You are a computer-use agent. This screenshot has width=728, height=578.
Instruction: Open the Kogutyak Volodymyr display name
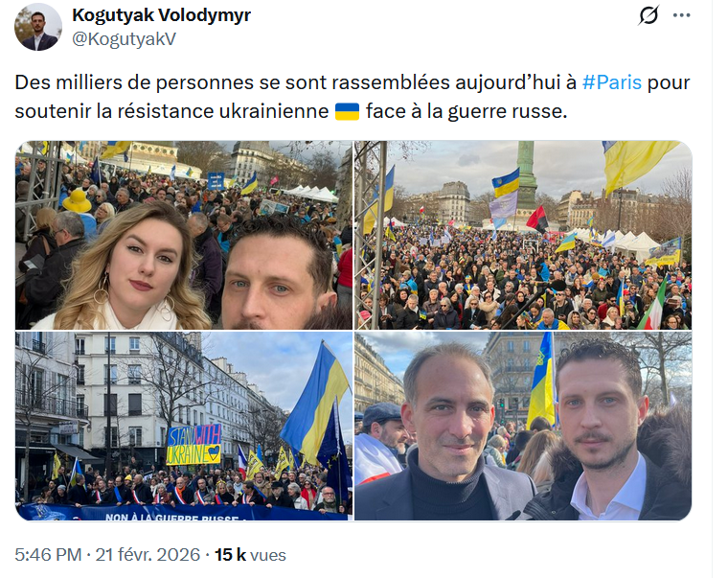161,15
